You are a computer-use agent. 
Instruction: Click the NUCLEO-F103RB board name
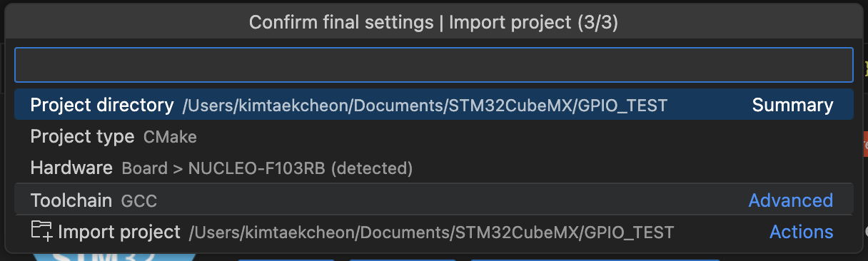[x=257, y=169]
